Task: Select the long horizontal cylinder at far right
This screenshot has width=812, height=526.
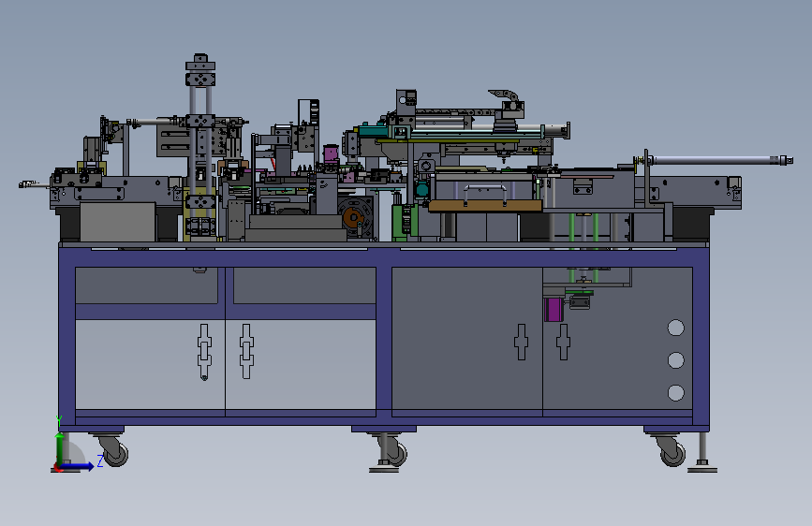Action: [x=720, y=160]
